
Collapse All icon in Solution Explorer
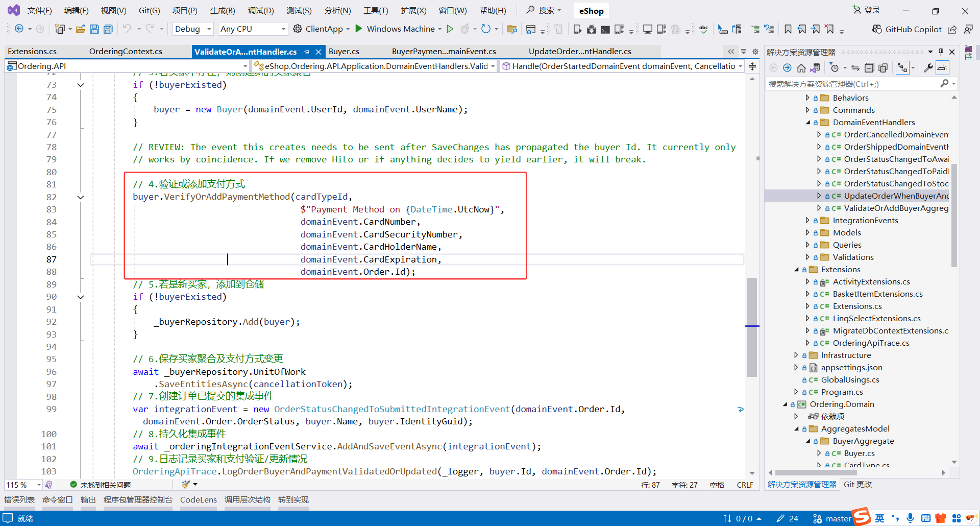click(869, 67)
